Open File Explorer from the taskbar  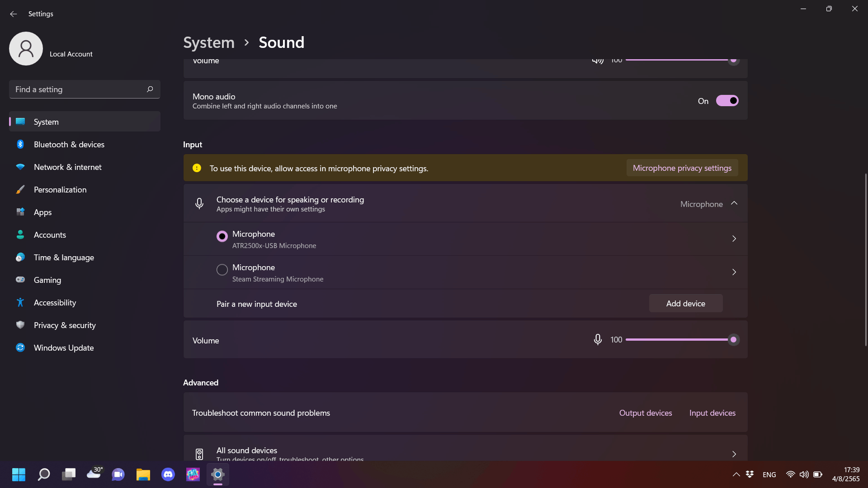pyautogui.click(x=143, y=474)
